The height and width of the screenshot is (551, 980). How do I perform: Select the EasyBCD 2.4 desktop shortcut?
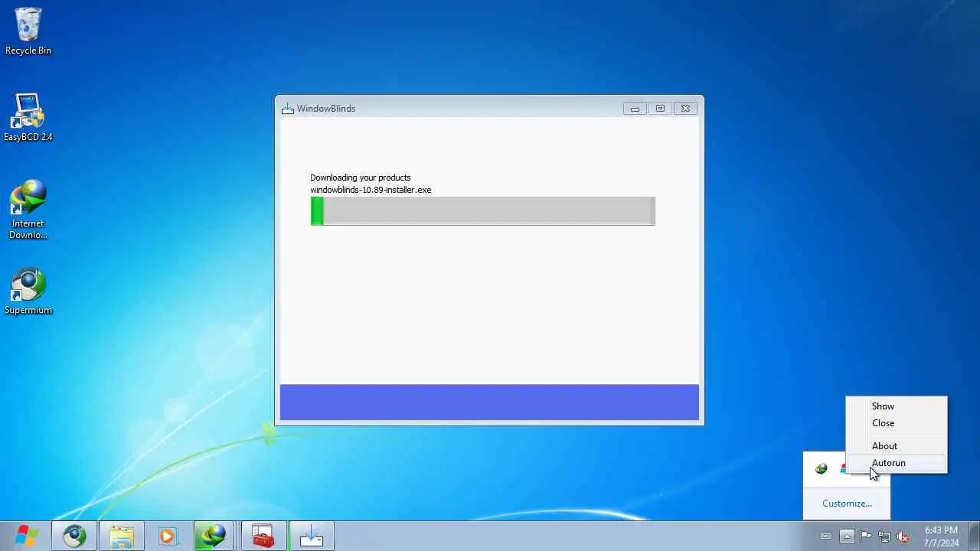(x=28, y=119)
